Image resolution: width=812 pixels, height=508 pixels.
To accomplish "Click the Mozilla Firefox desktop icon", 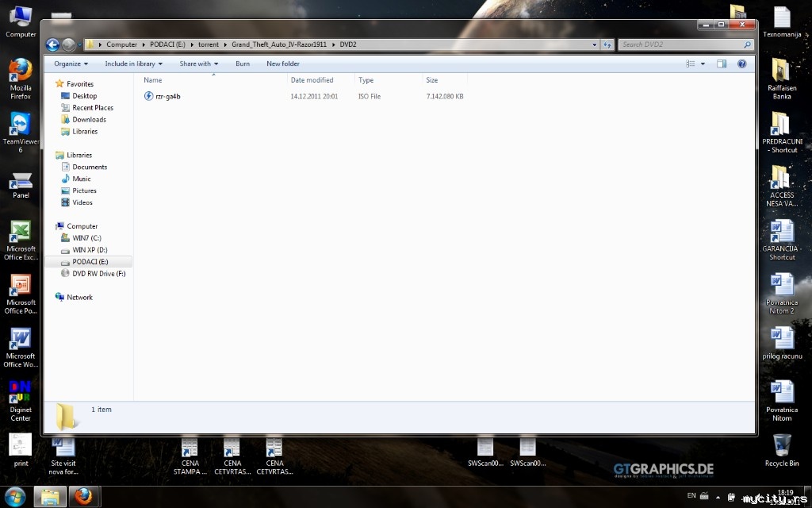I will [21, 79].
